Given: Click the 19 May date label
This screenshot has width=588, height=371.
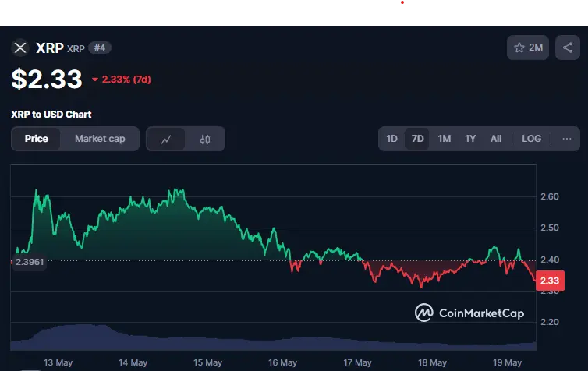Looking at the screenshot, I should (x=507, y=362).
